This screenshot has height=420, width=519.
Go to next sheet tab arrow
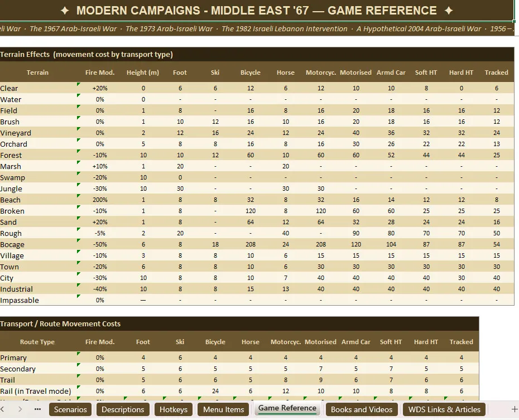20,409
